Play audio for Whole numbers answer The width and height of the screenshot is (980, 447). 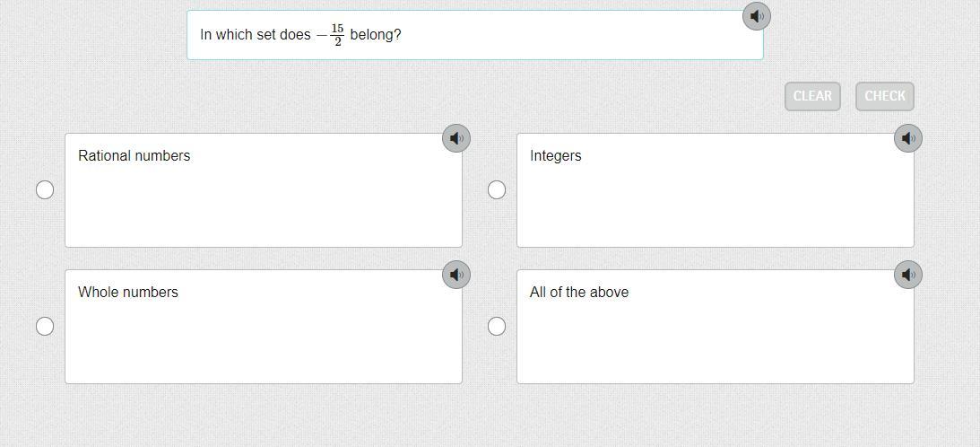point(456,275)
